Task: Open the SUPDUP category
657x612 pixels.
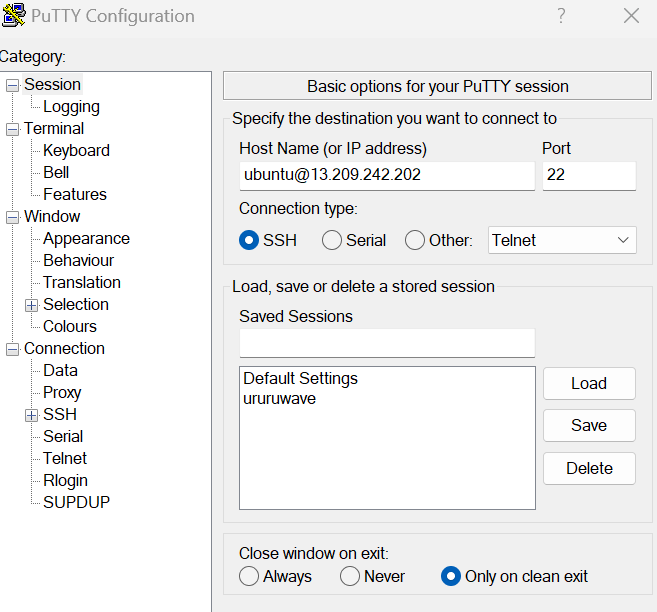Action: click(76, 503)
